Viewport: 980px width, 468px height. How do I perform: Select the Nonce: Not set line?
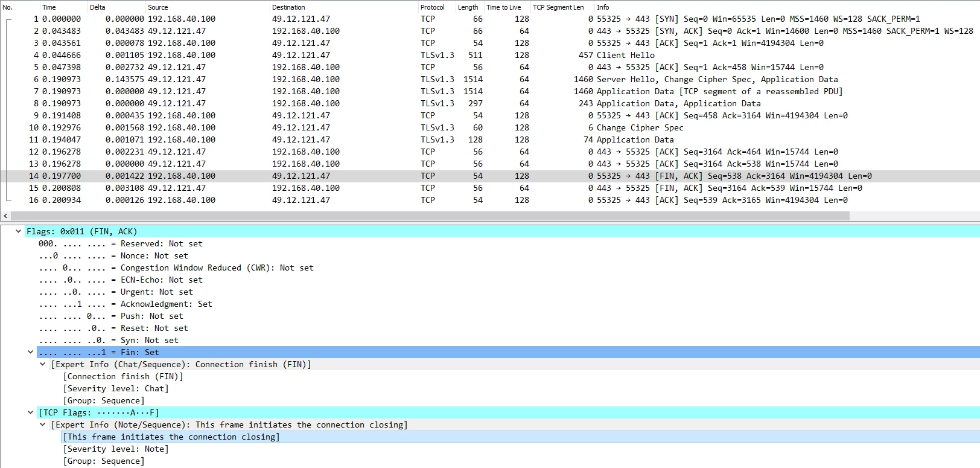pyautogui.click(x=113, y=255)
